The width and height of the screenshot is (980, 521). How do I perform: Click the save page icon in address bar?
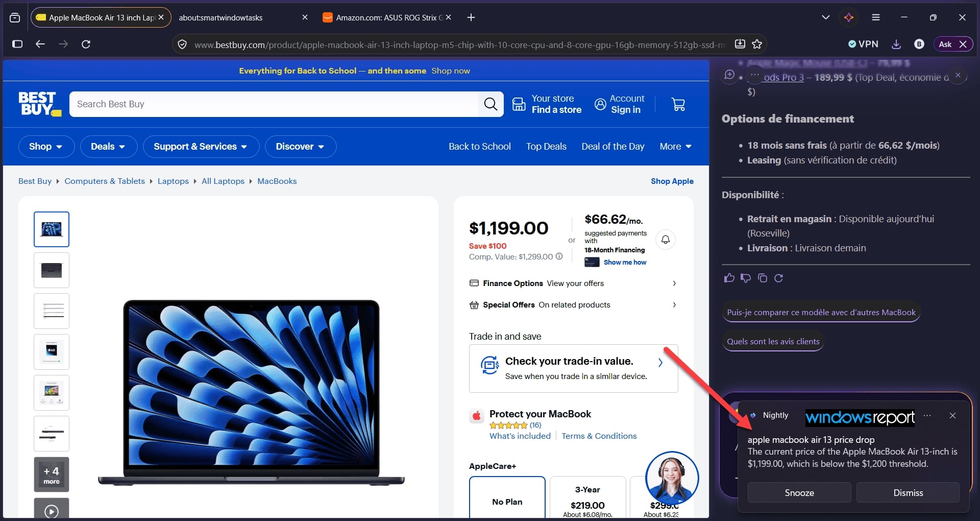click(x=740, y=44)
